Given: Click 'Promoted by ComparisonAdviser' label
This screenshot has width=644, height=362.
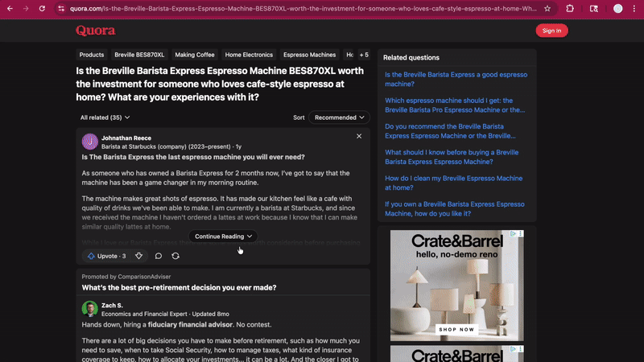Looking at the screenshot, I should pos(126,277).
